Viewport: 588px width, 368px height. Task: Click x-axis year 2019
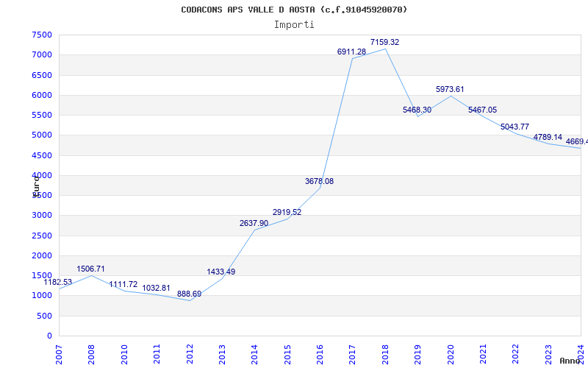tap(417, 354)
